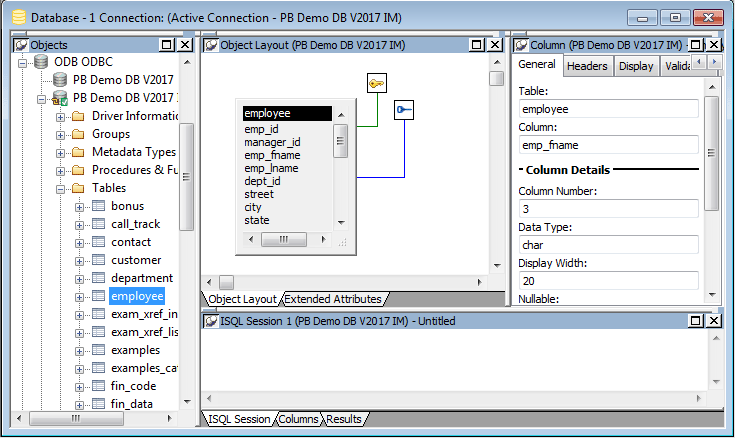Collapse the Tables folder node

pyautogui.click(x=59, y=188)
